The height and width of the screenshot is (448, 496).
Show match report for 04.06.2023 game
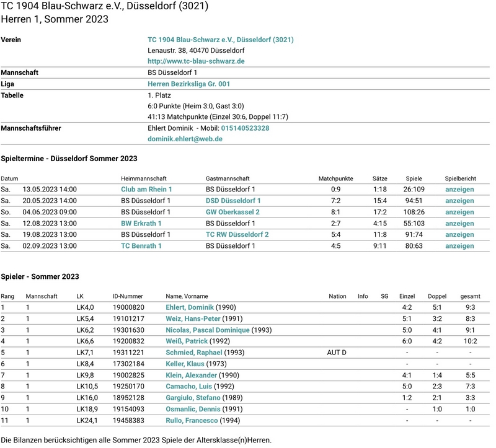(459, 212)
